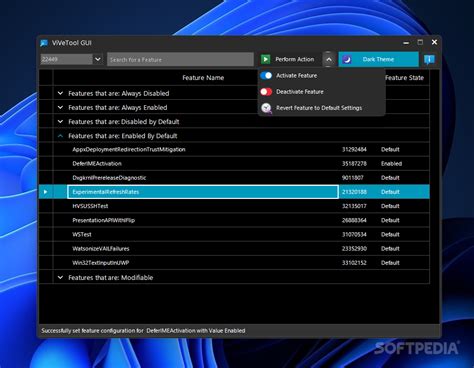Close the ViVeTool GUI window
Image resolution: width=474 pixels, height=368 pixels.
(x=434, y=42)
